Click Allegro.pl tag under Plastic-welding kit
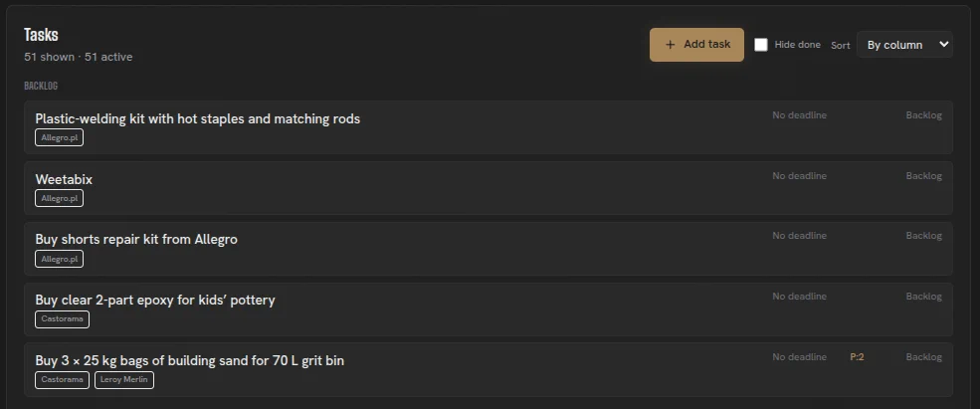980x409 pixels. [60, 137]
